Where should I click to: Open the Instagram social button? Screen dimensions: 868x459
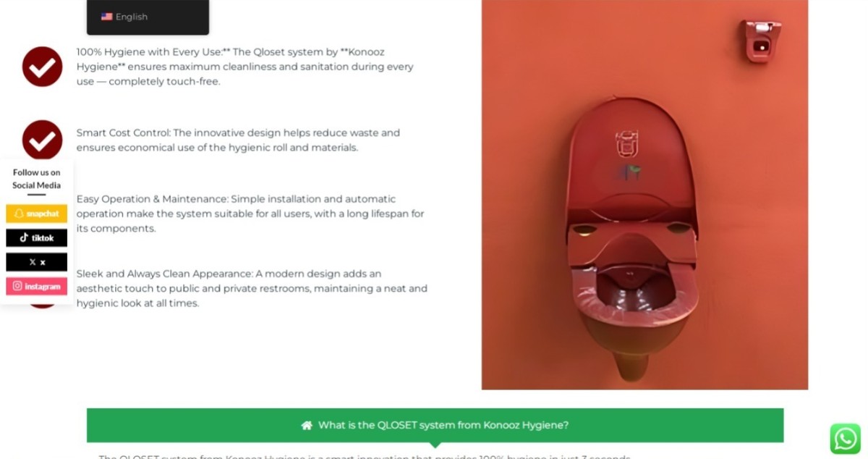37,286
